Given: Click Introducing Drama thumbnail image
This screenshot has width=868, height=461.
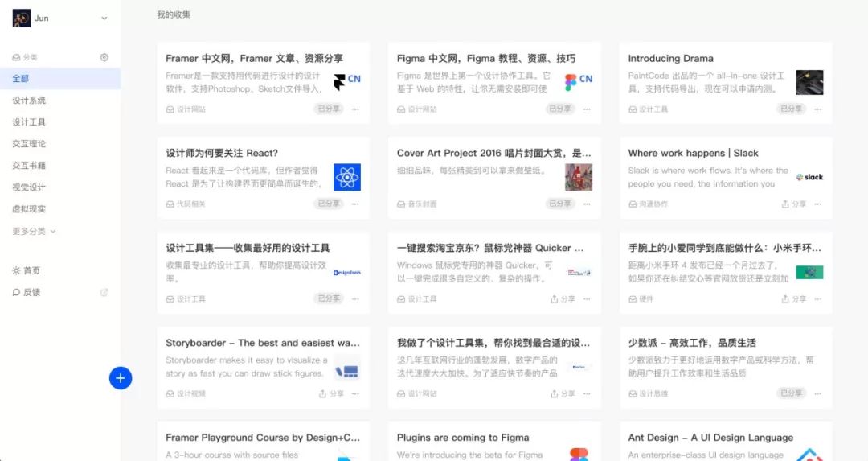Looking at the screenshot, I should (x=809, y=83).
